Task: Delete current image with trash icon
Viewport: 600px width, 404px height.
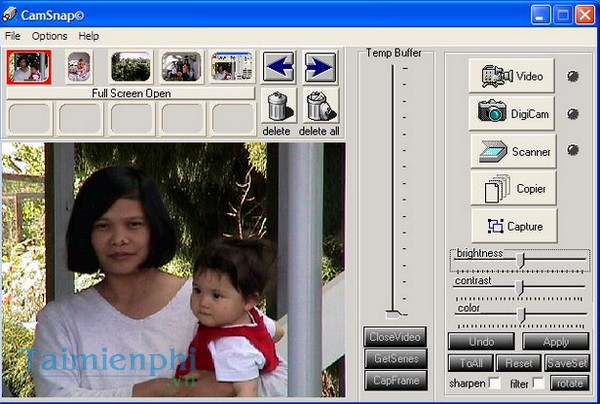Action: click(x=277, y=107)
